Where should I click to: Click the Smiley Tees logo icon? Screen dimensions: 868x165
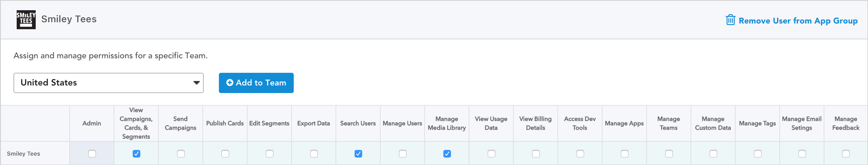pos(26,19)
